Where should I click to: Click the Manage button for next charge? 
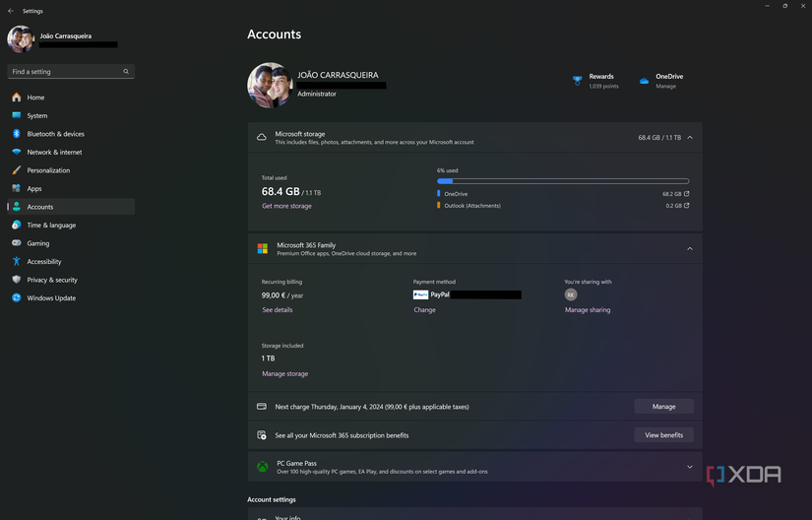tap(664, 407)
